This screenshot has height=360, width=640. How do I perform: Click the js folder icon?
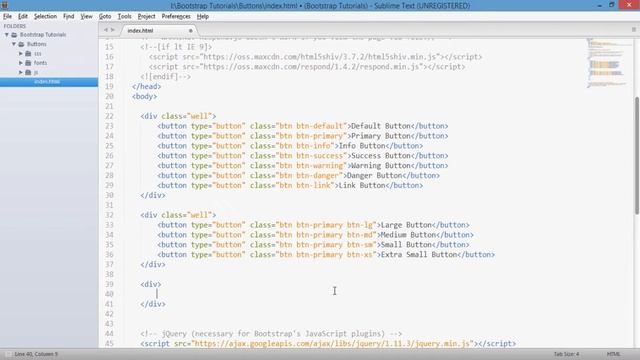point(28,72)
